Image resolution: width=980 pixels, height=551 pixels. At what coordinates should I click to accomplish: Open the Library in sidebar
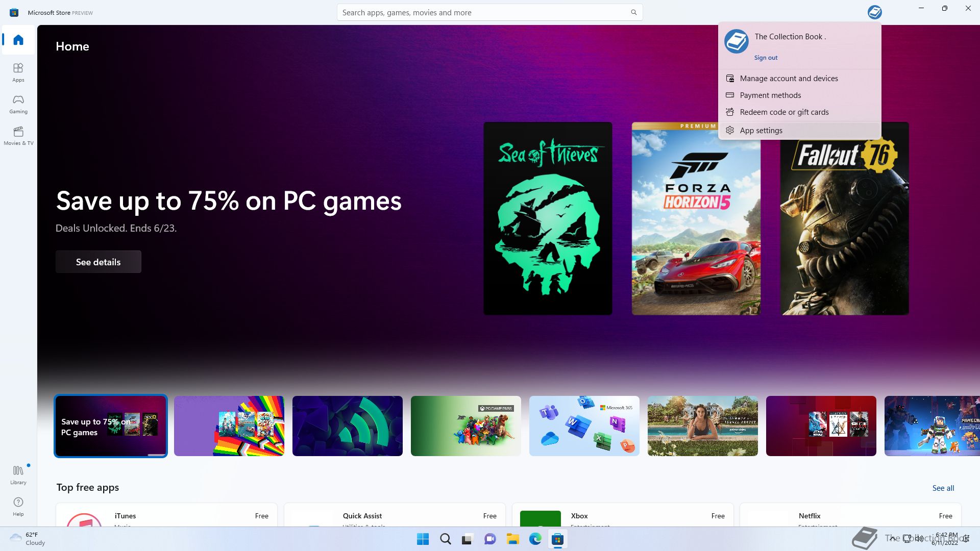point(18,474)
